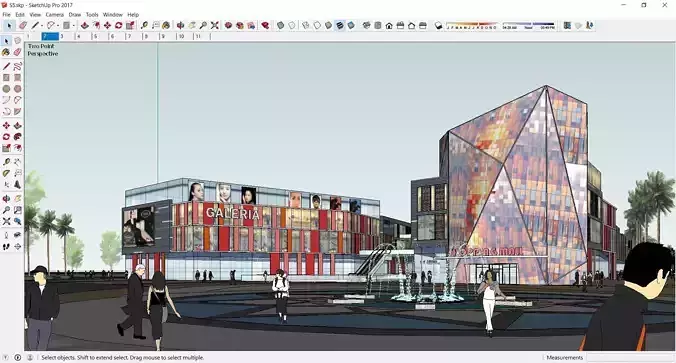Open the Edit menu
This screenshot has width=676, height=363.
click(x=20, y=14)
